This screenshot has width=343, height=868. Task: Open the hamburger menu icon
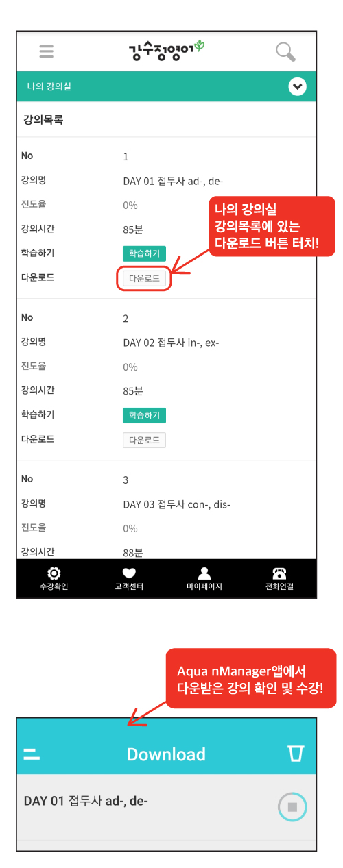(x=47, y=51)
